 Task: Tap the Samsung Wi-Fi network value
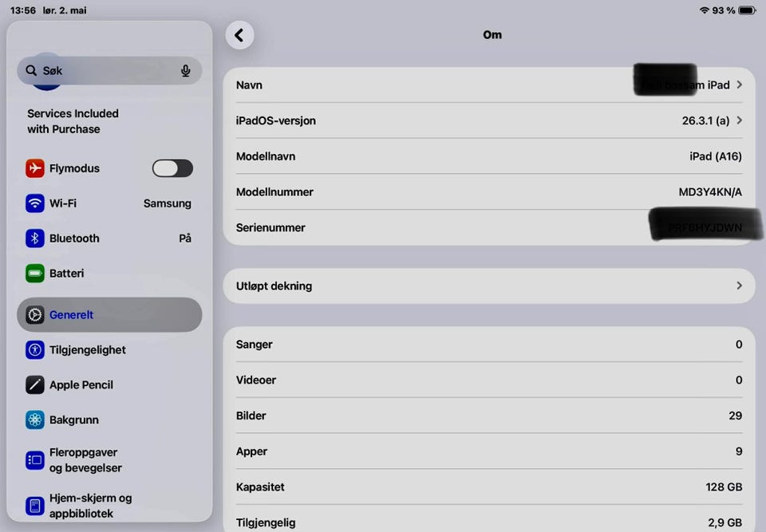(x=167, y=203)
